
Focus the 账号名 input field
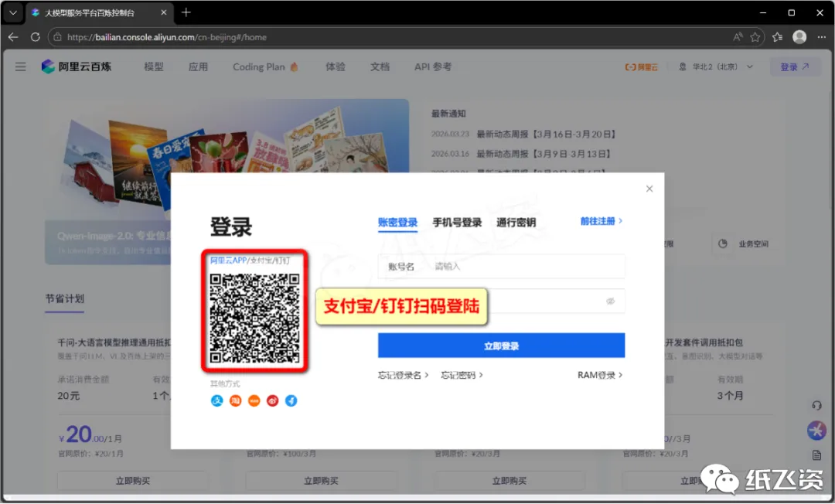click(501, 266)
